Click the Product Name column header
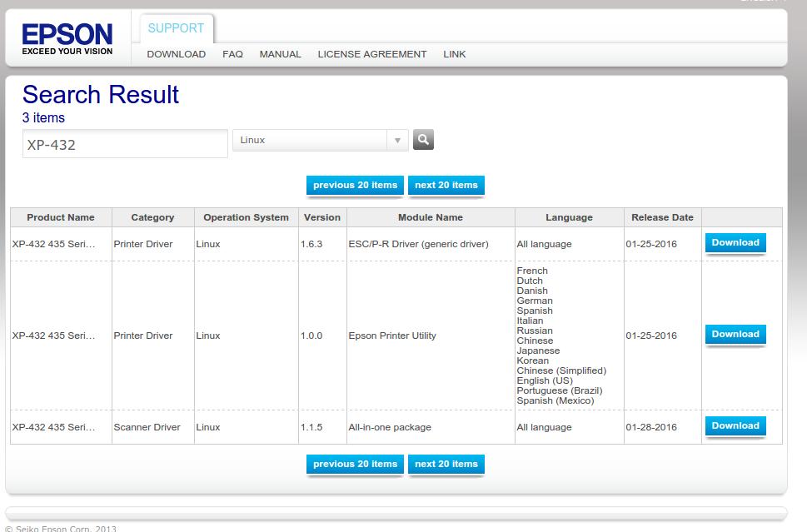Screen dimensions: 807x532 click(61, 217)
